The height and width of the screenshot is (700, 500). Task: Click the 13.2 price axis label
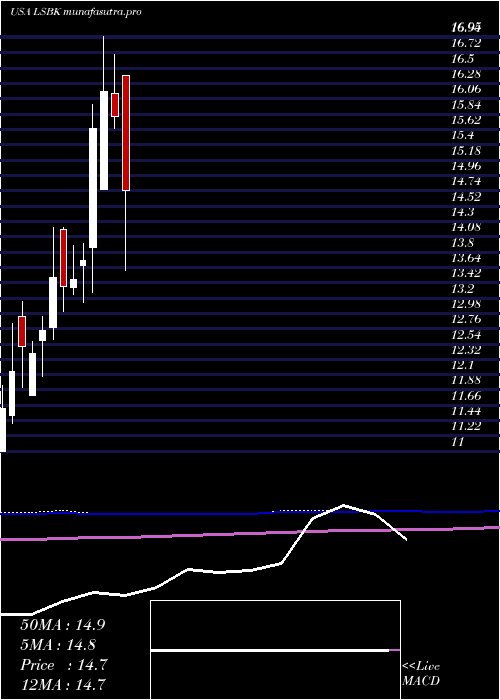462,288
